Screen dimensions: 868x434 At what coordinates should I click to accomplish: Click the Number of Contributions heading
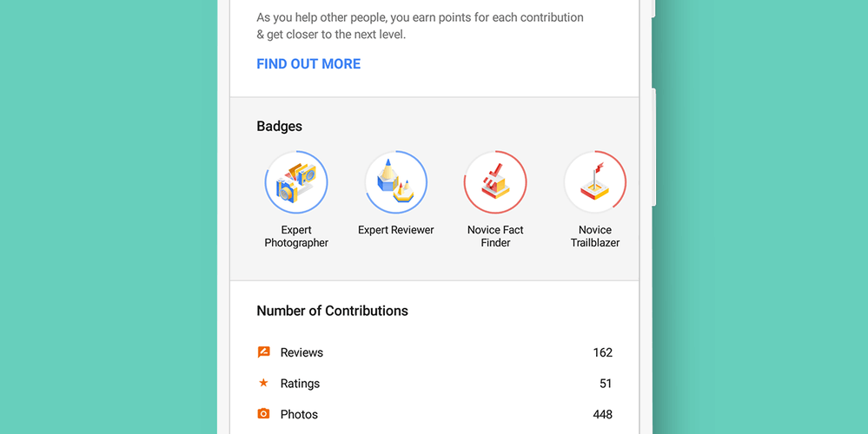pyautogui.click(x=332, y=311)
